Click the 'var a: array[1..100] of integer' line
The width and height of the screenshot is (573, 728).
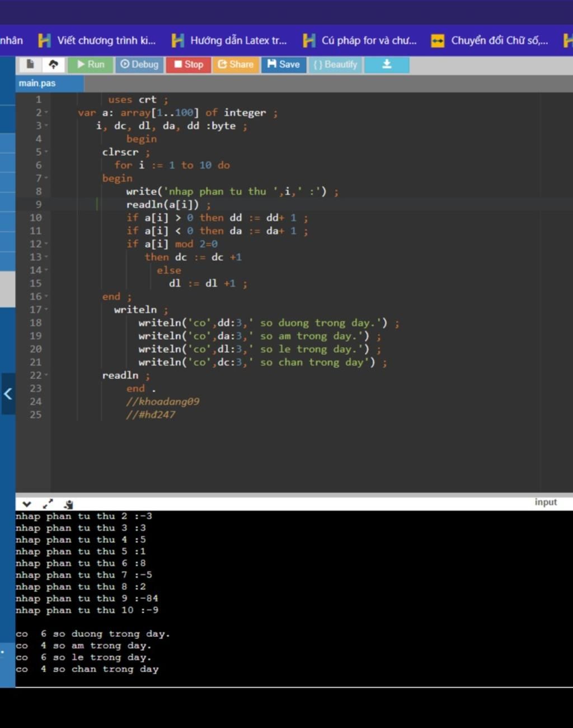click(x=177, y=112)
